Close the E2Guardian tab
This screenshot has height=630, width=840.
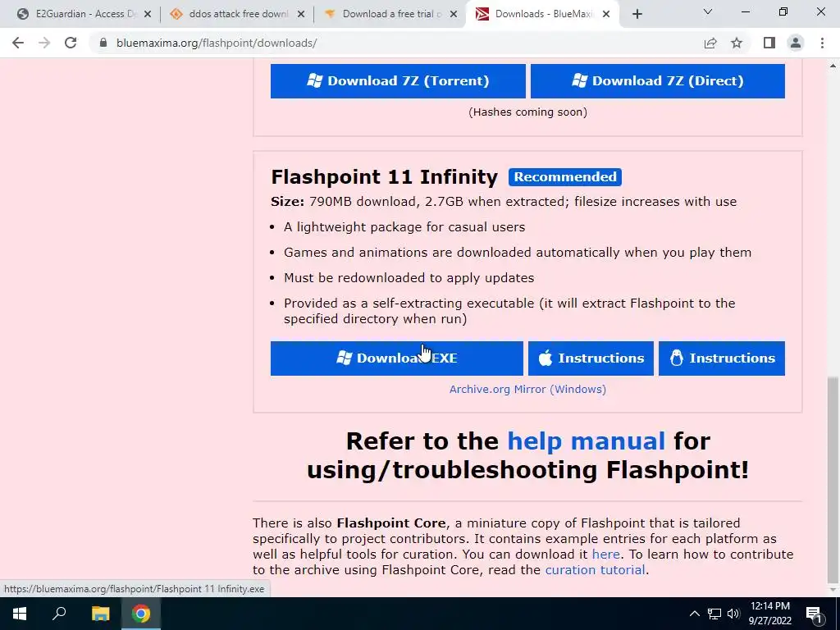tap(148, 15)
